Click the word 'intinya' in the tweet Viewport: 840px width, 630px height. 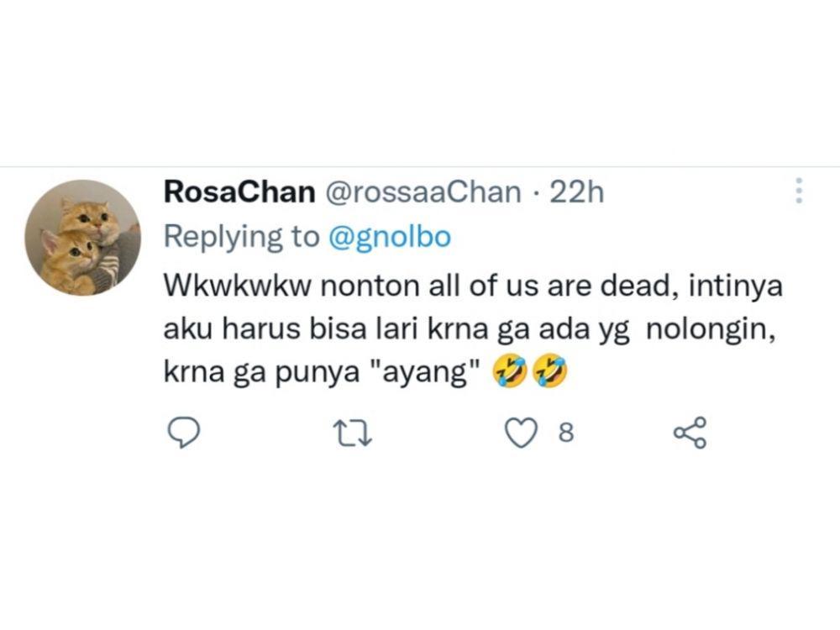735,286
